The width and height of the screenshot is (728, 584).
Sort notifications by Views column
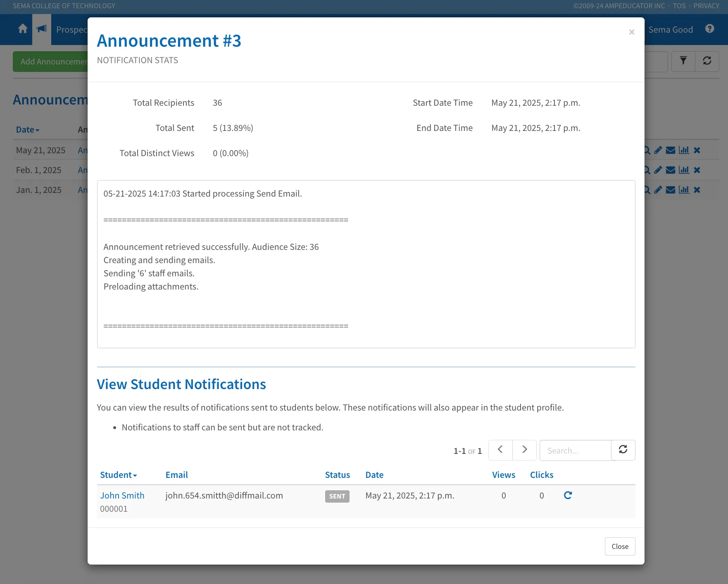pos(504,475)
